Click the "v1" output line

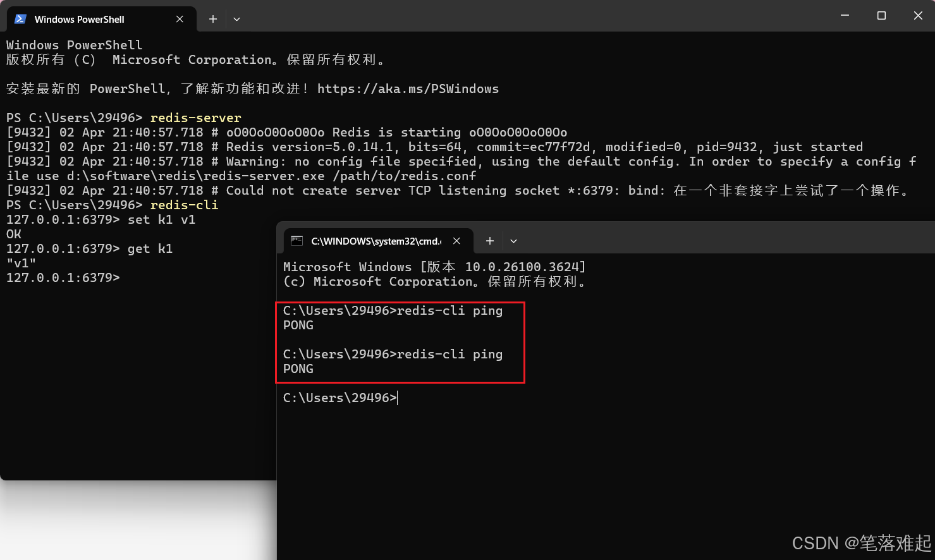[x=21, y=263]
